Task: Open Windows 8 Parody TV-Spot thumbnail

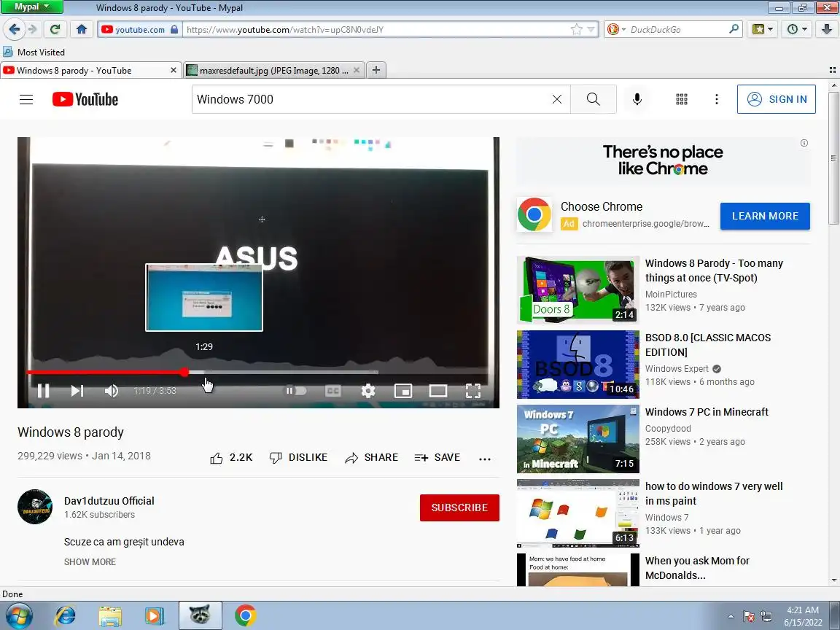Action: click(x=578, y=289)
